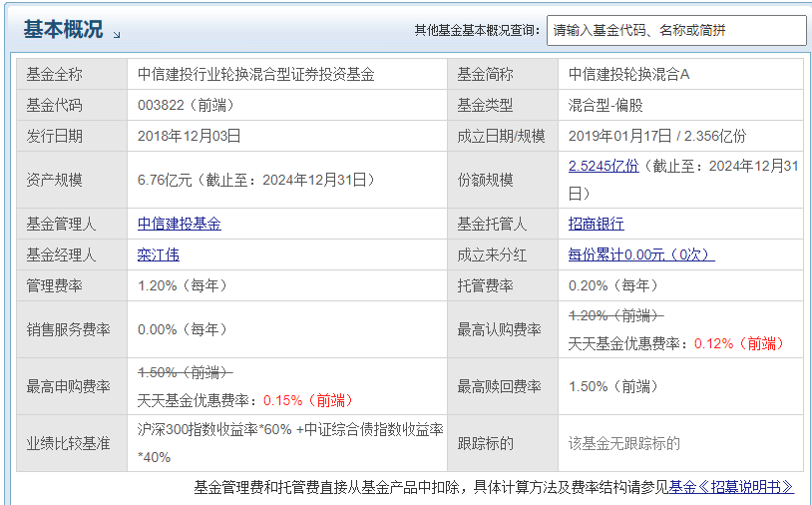Click the 资产规模 label cell
Screen dimensions: 812x505
[72, 180]
